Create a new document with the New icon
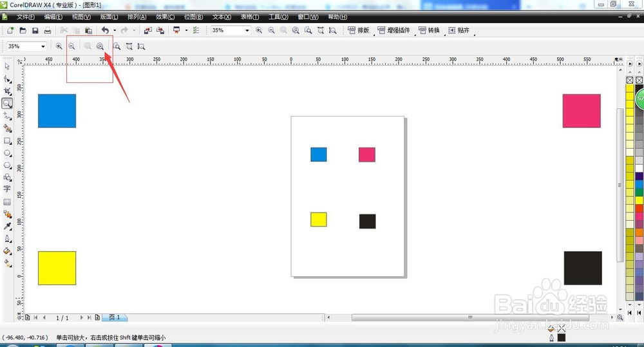This screenshot has height=347, width=644. [x=11, y=30]
